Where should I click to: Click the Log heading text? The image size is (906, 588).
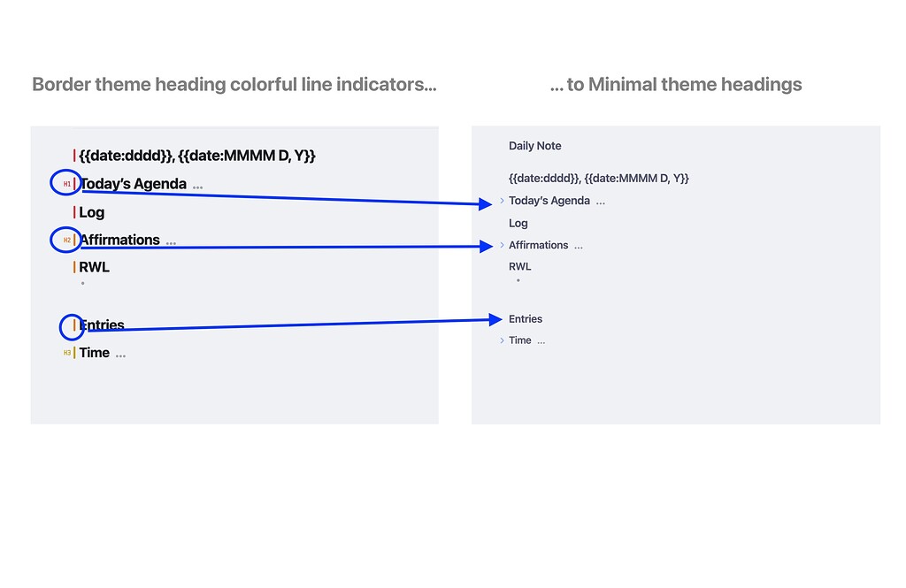pyautogui.click(x=91, y=212)
